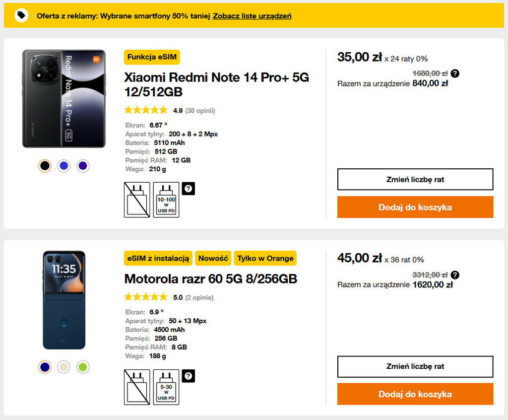Pick the cream color for Motorola razr

pos(63,367)
